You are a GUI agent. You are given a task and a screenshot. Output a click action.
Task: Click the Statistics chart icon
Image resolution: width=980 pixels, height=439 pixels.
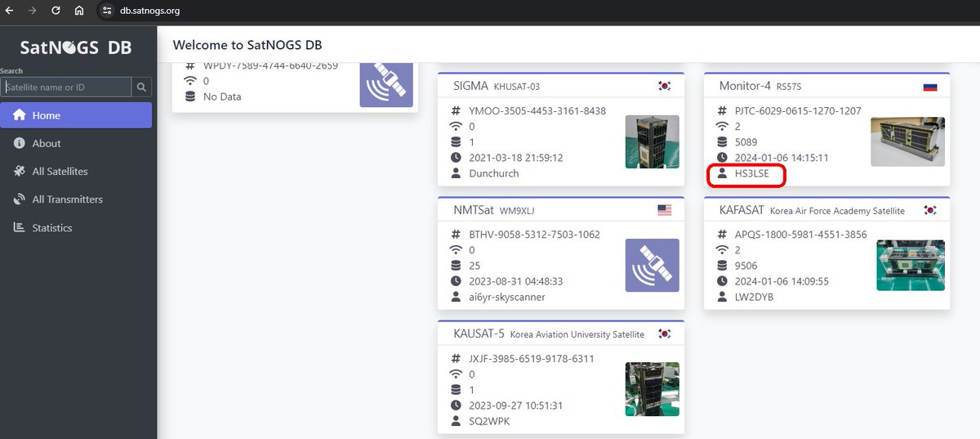tap(20, 228)
